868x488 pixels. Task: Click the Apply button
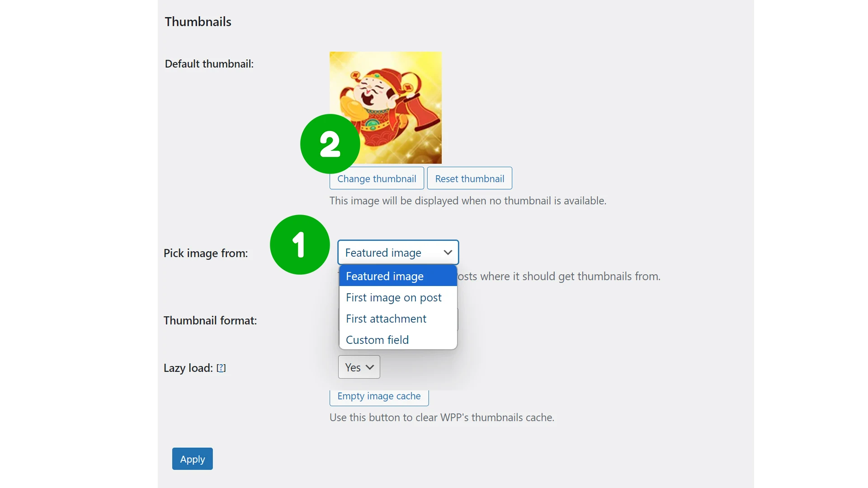[x=192, y=459]
